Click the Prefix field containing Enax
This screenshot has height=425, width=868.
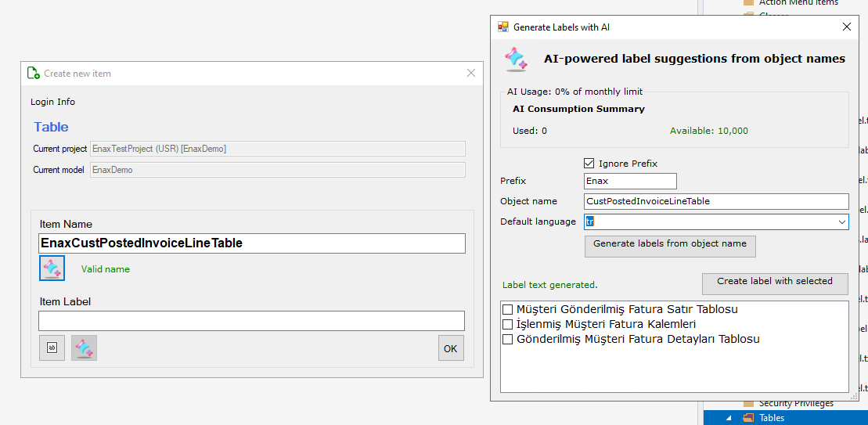coord(631,181)
